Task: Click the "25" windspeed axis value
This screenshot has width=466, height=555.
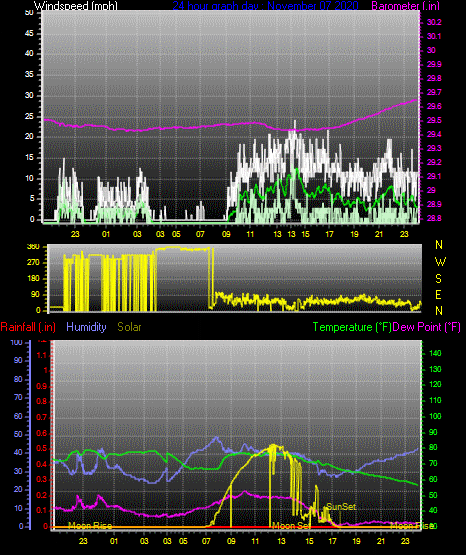Action: pyautogui.click(x=29, y=116)
